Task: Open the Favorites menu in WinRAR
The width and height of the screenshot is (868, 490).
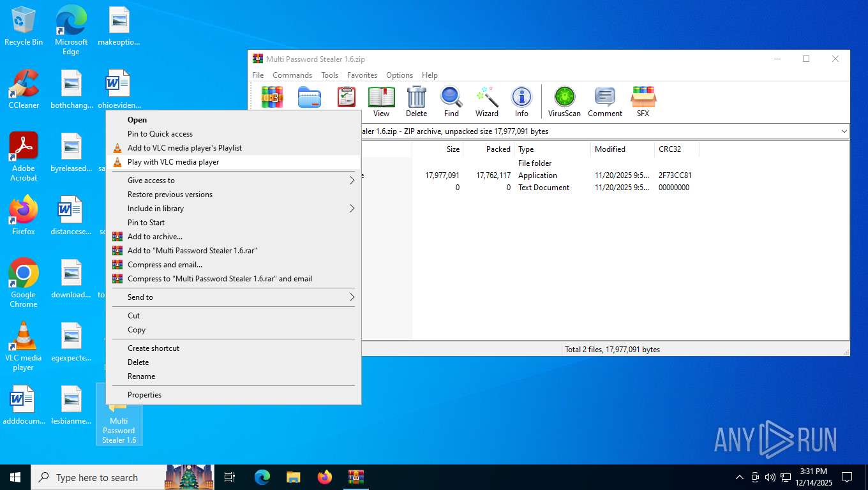Action: pyautogui.click(x=362, y=75)
